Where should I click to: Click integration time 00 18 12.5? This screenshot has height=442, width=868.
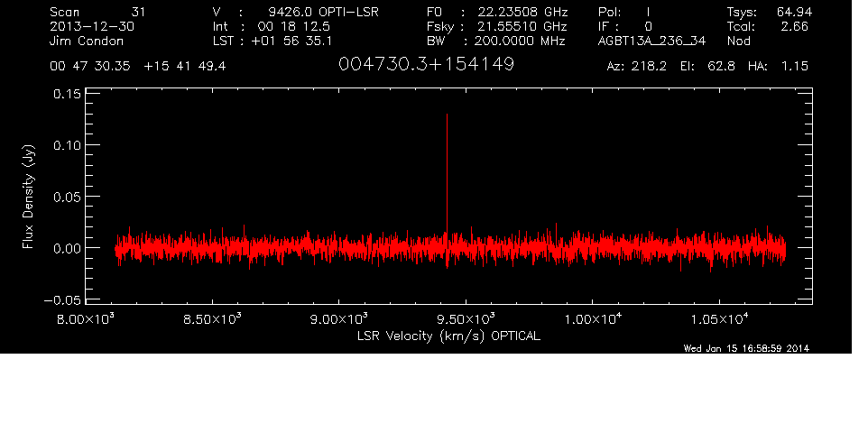[293, 26]
